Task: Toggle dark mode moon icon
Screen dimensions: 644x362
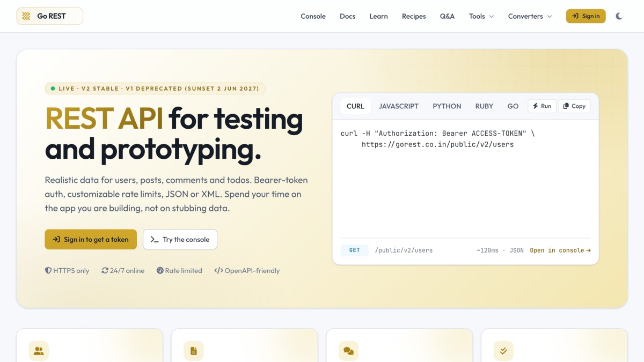Action: tap(619, 16)
